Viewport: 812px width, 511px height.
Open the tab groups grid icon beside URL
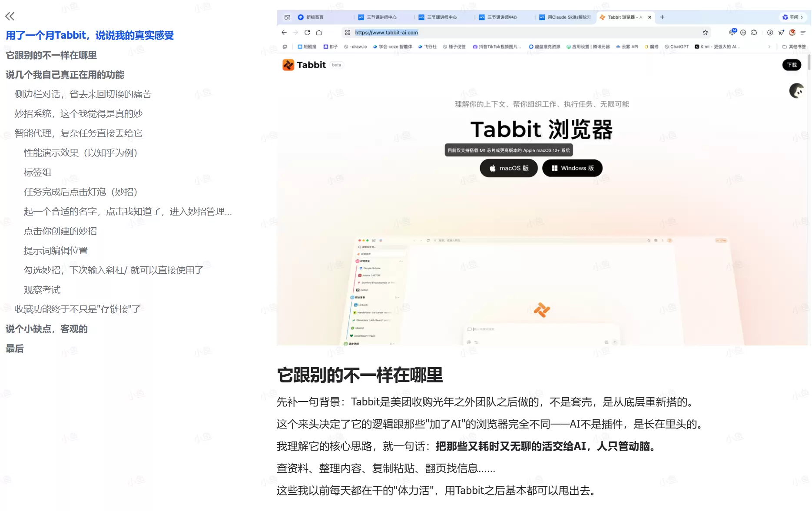(x=347, y=32)
